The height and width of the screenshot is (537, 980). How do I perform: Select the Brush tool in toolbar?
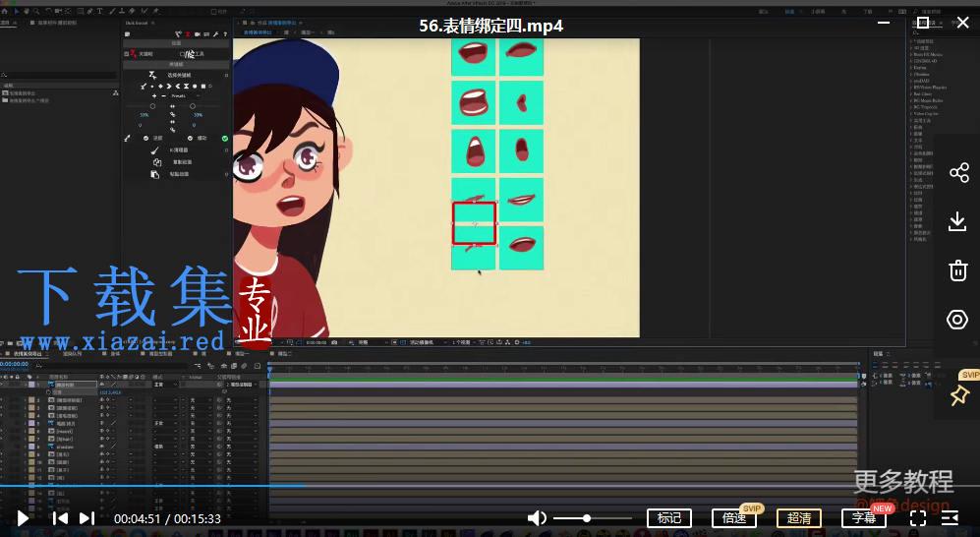pos(112,11)
